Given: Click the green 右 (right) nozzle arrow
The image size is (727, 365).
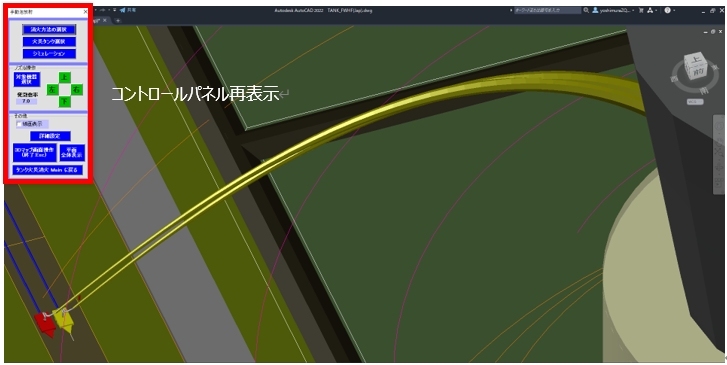Looking at the screenshot, I should click(x=77, y=89).
